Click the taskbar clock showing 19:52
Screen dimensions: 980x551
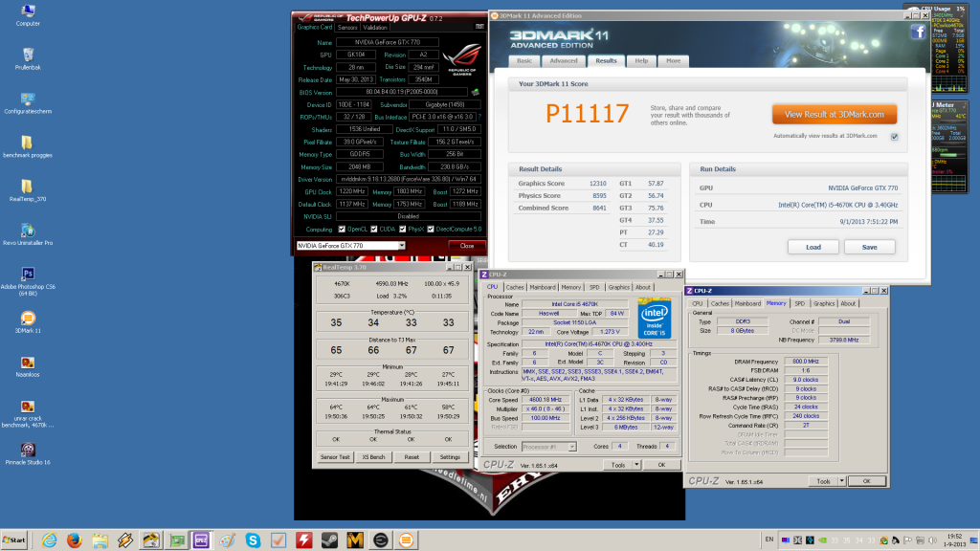click(x=955, y=540)
